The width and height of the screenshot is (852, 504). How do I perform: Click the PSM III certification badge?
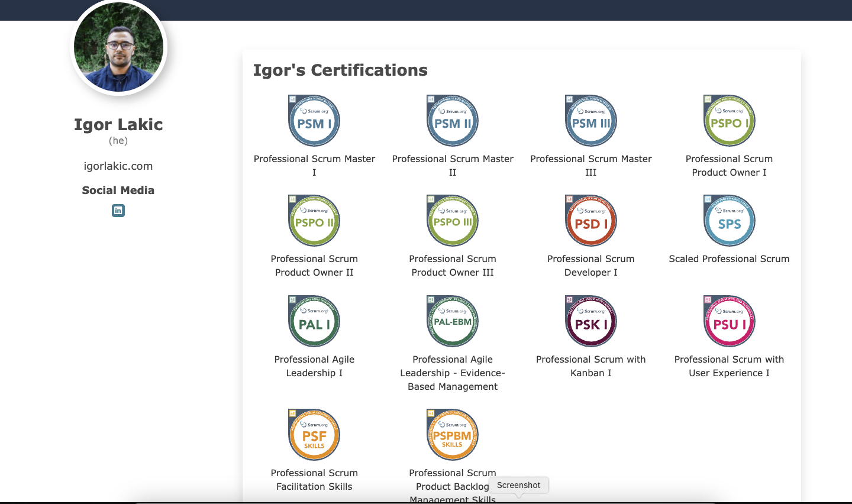(x=591, y=121)
